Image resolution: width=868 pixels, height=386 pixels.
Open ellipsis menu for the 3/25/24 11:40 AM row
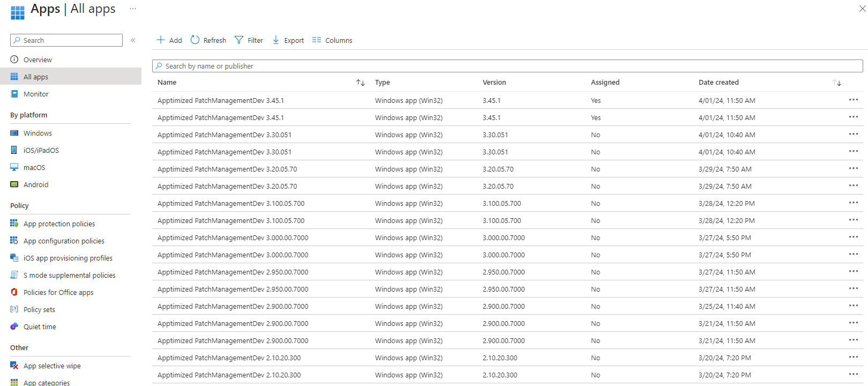[x=853, y=306]
